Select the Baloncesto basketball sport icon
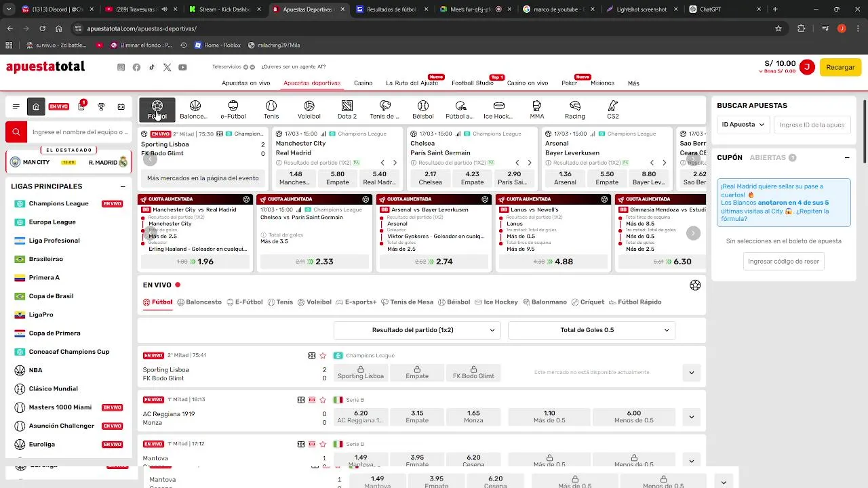The width and height of the screenshot is (868, 488). [195, 110]
